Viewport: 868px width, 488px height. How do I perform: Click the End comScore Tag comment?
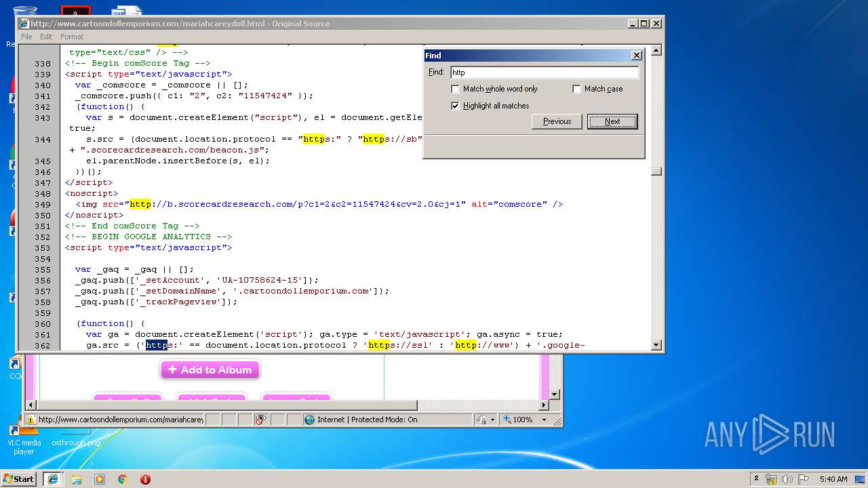coord(132,226)
